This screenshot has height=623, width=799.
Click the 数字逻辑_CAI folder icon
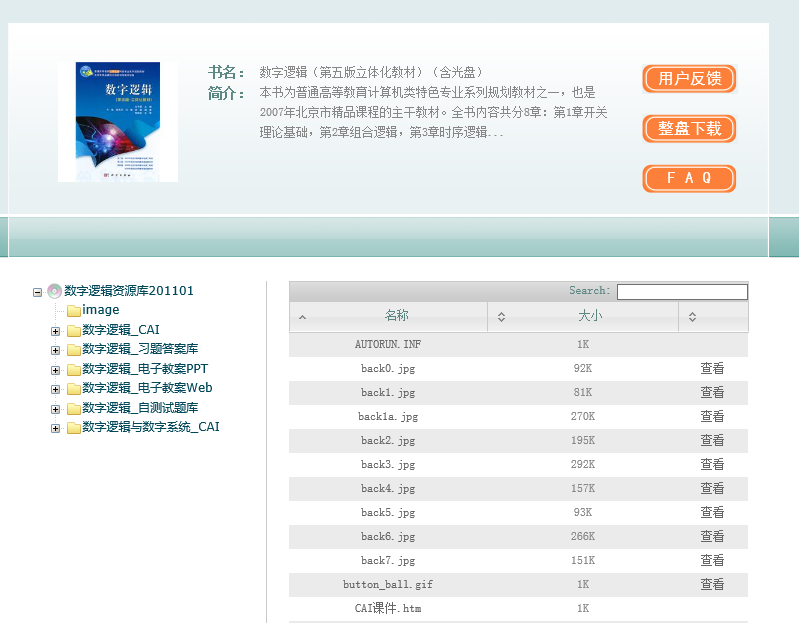[74, 330]
